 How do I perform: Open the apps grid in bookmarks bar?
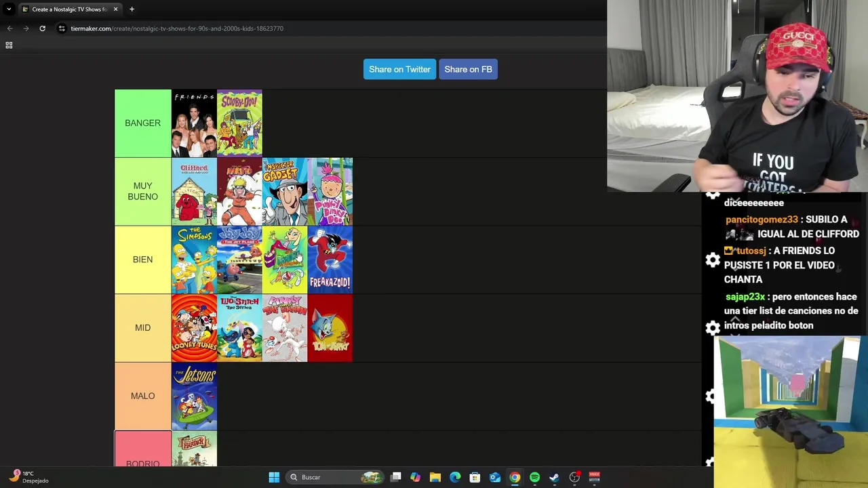(x=9, y=45)
